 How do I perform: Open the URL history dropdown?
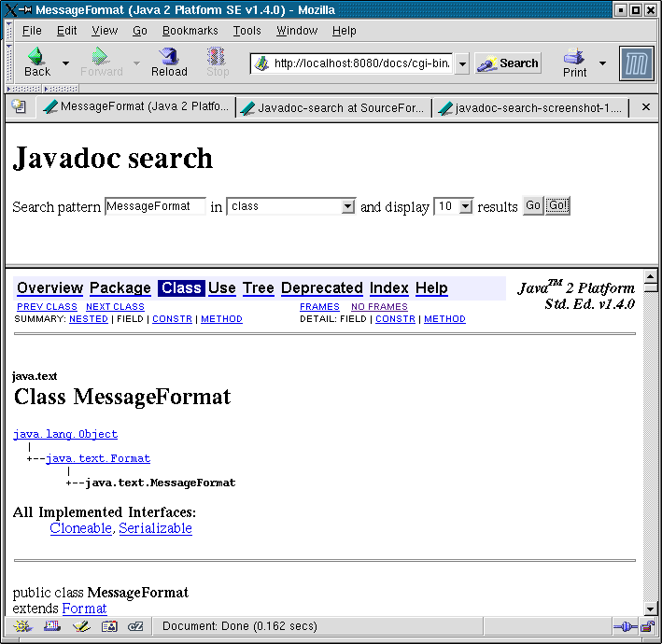[x=462, y=63]
